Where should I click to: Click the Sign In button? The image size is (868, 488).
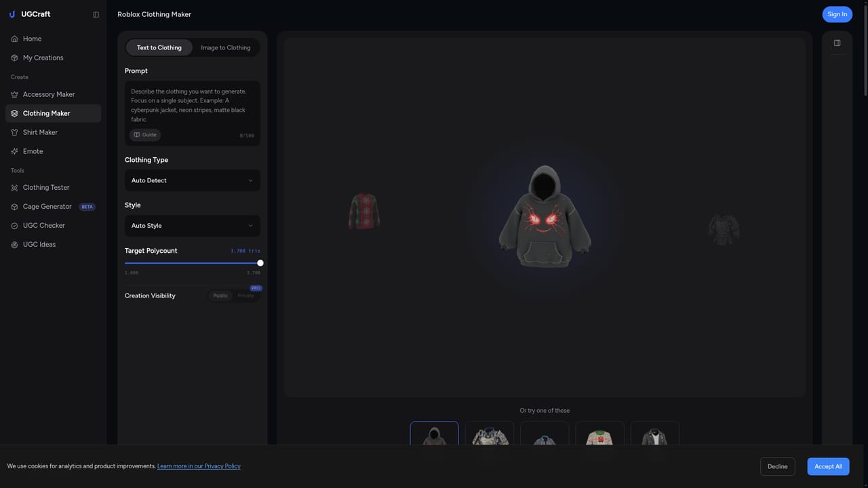point(837,14)
